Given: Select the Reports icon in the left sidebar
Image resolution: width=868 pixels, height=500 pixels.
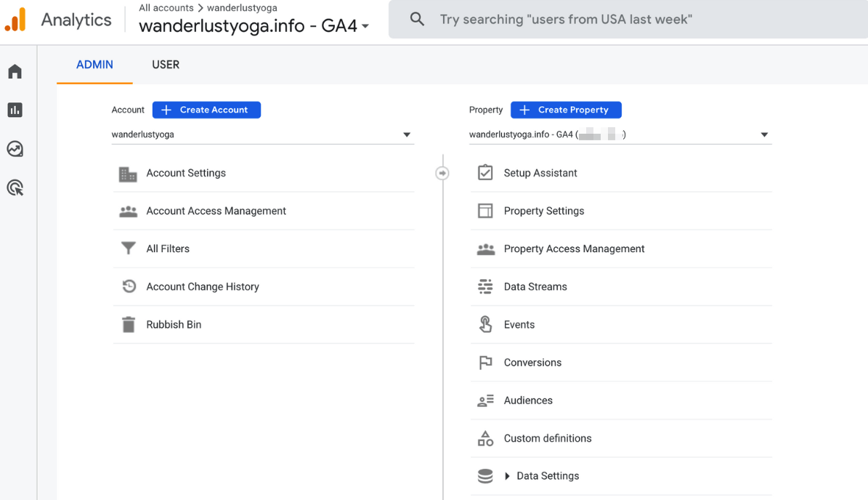Looking at the screenshot, I should tap(15, 110).
